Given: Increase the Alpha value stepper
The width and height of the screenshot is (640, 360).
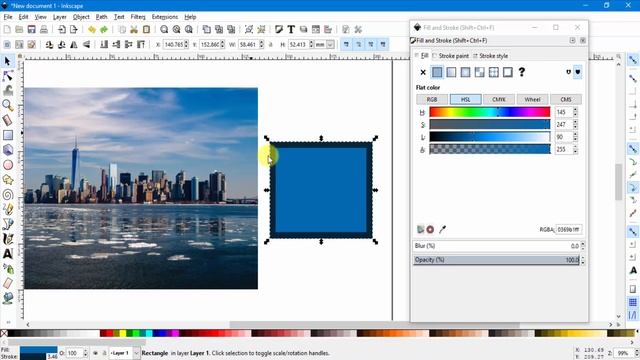Looking at the screenshot, I should click(576, 147).
